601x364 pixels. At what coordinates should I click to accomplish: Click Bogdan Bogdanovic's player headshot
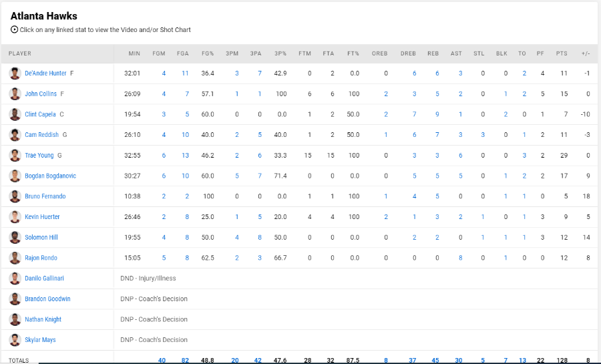click(15, 176)
